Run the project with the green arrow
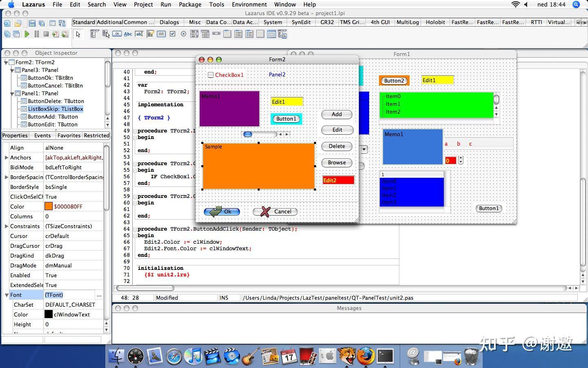This screenshot has width=588, height=368. [27, 34]
